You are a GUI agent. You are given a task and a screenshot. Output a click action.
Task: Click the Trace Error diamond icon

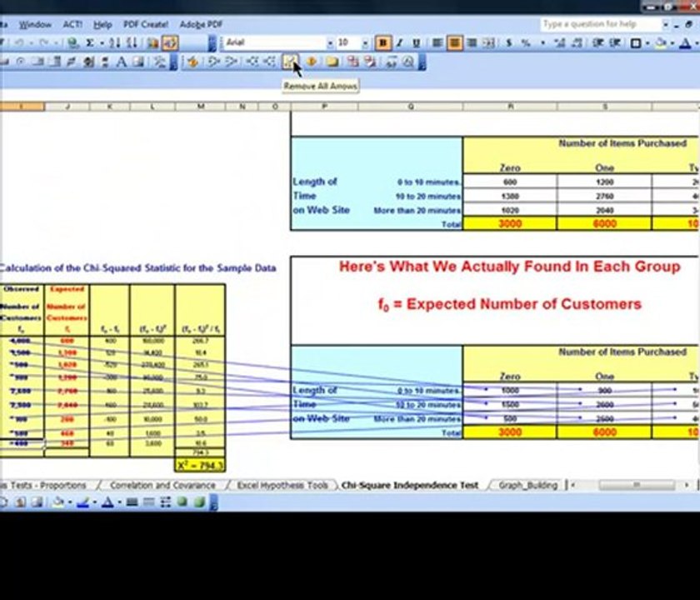point(311,62)
